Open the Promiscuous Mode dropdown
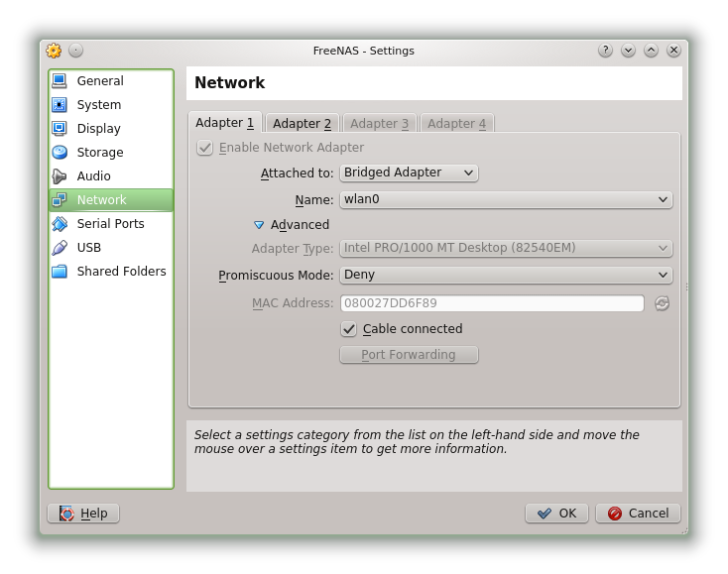 pos(506,275)
